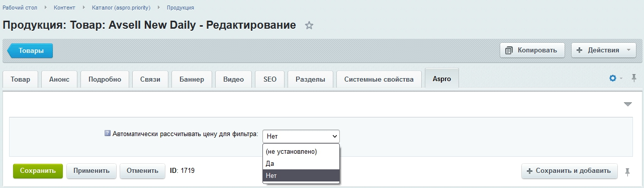Add page to favorites with star icon
The width and height of the screenshot is (644, 188).
coord(309,26)
